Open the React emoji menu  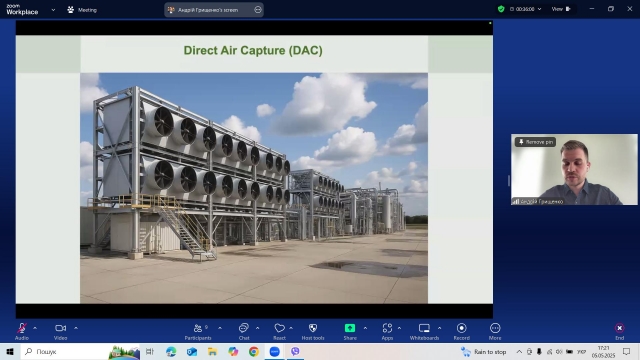[280, 331]
